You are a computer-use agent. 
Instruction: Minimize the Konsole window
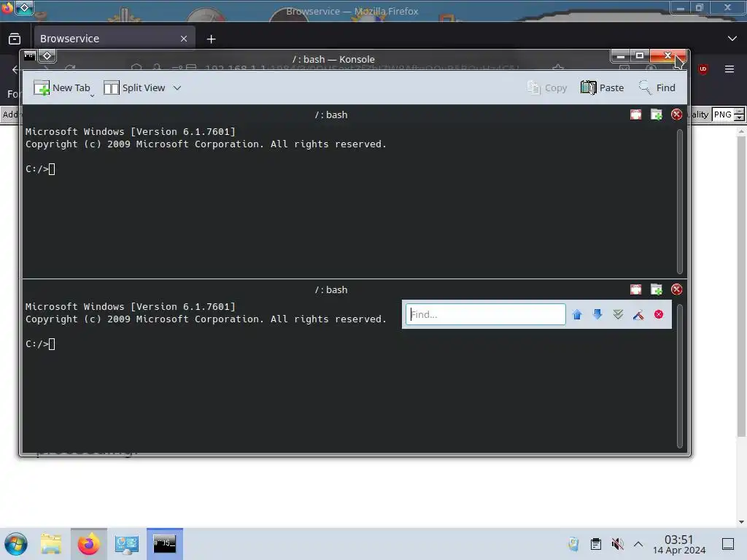point(621,55)
